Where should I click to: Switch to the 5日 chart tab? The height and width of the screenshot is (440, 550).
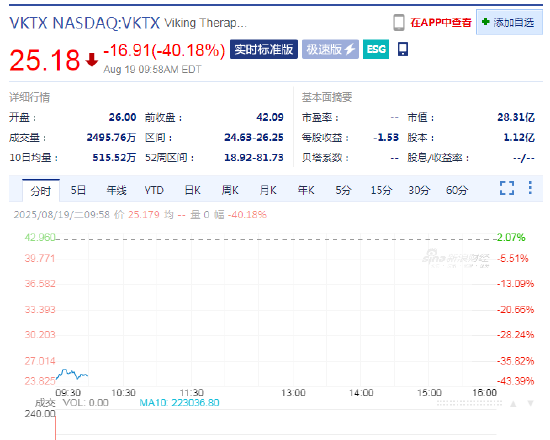pos(78,190)
